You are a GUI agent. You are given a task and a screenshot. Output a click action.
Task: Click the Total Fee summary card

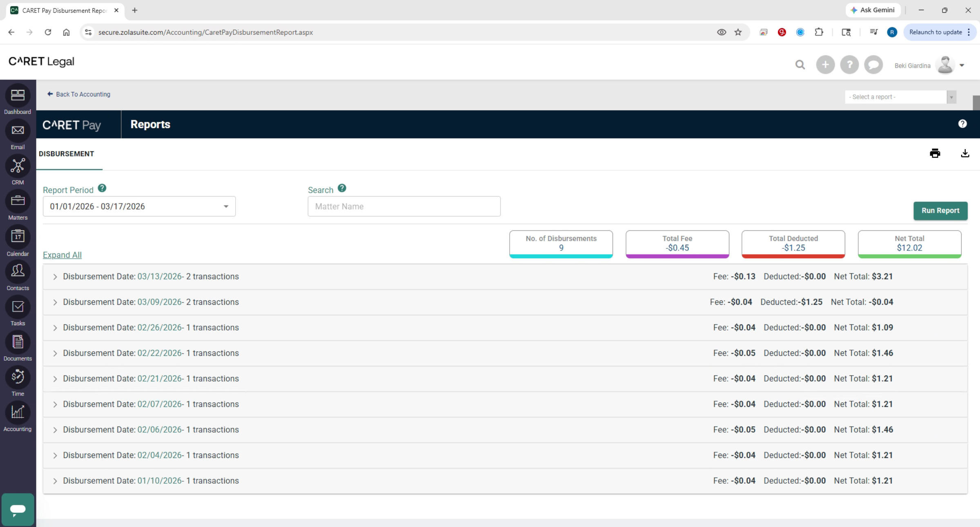[x=677, y=244]
